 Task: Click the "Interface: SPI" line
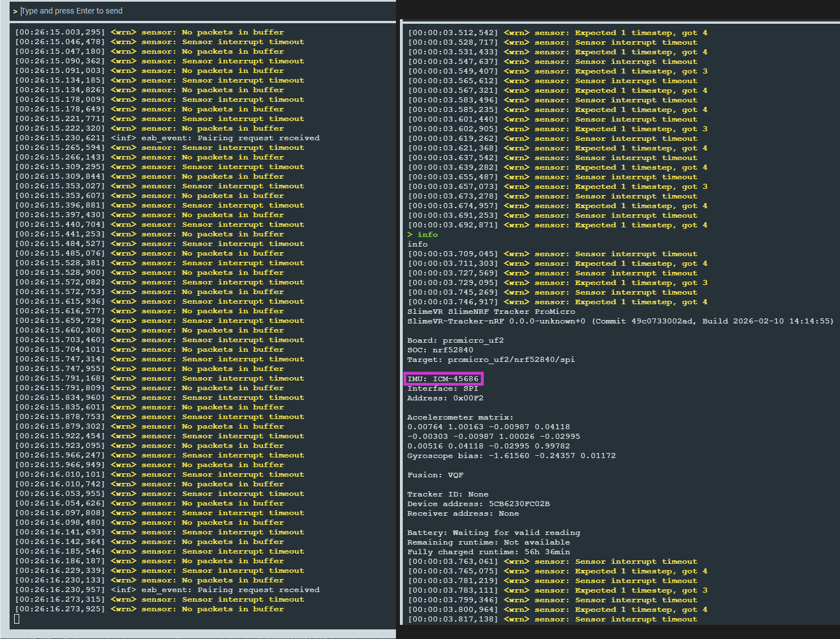click(x=442, y=388)
